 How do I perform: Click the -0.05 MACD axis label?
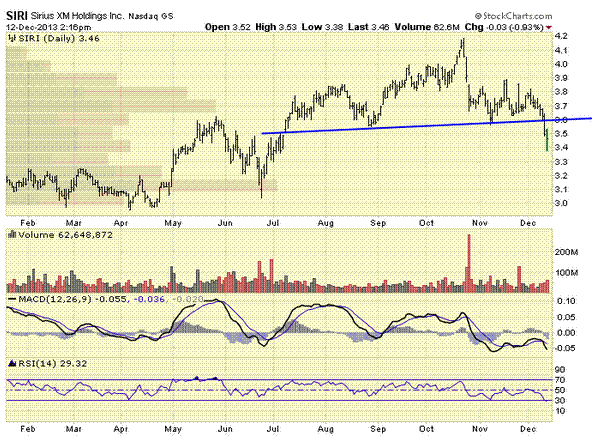pos(564,348)
